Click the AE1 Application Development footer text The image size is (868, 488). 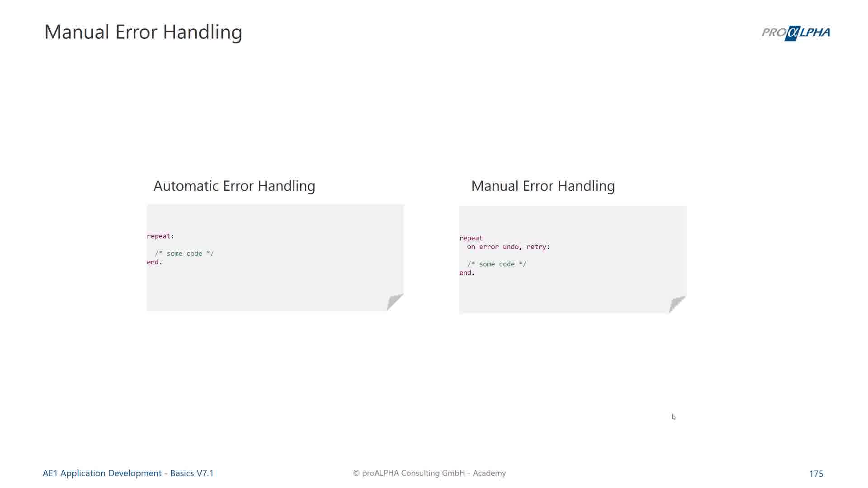point(128,473)
